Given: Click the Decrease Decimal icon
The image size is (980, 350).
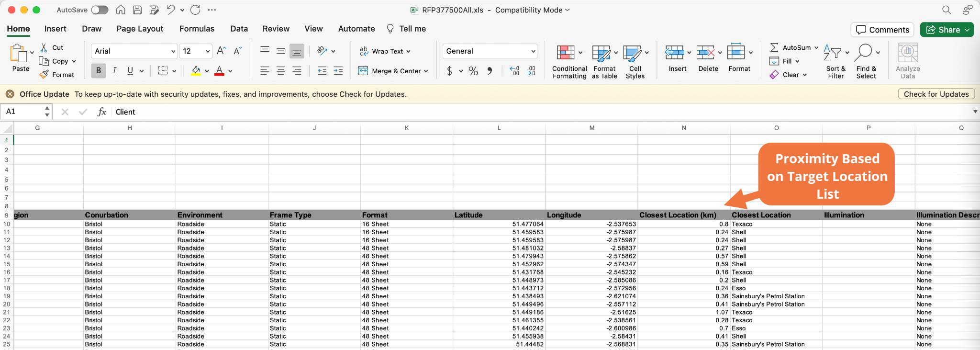Looking at the screenshot, I should [x=531, y=71].
